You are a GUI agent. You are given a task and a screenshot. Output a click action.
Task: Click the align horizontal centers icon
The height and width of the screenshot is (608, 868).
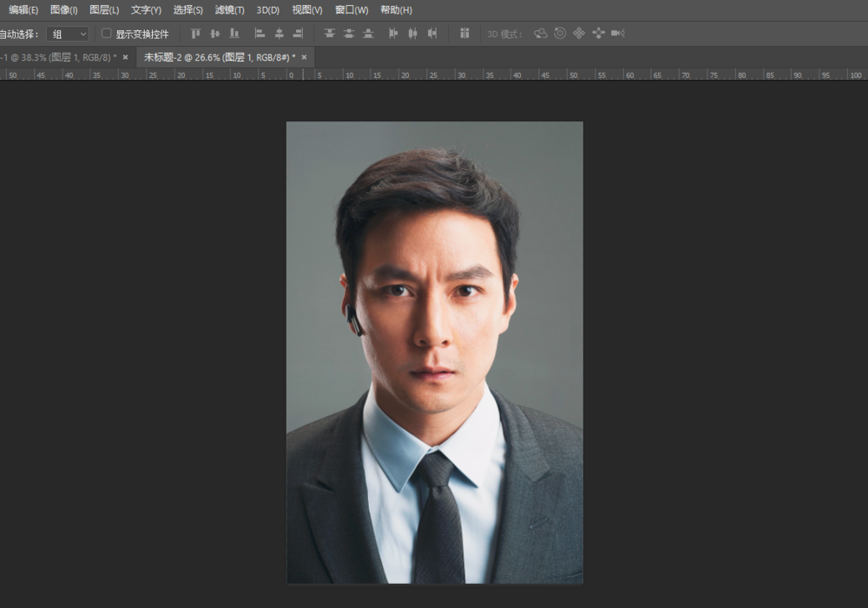(x=279, y=34)
